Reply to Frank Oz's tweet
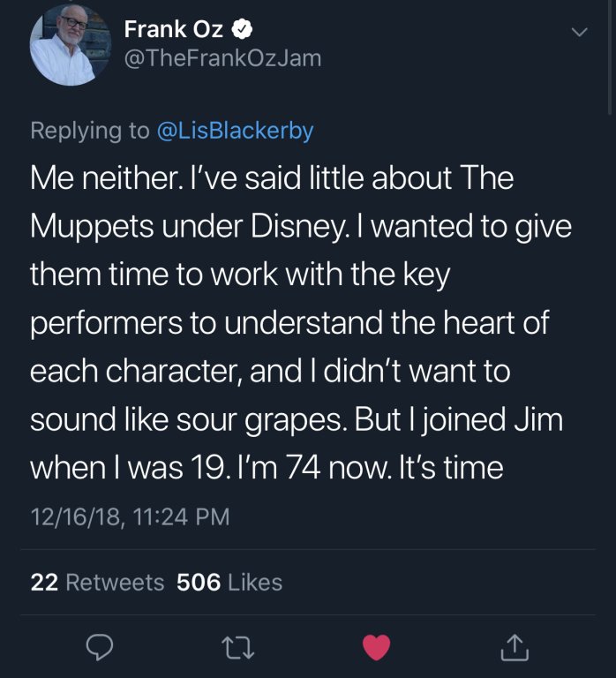Viewport: 616px width, 678px height. click(x=98, y=648)
